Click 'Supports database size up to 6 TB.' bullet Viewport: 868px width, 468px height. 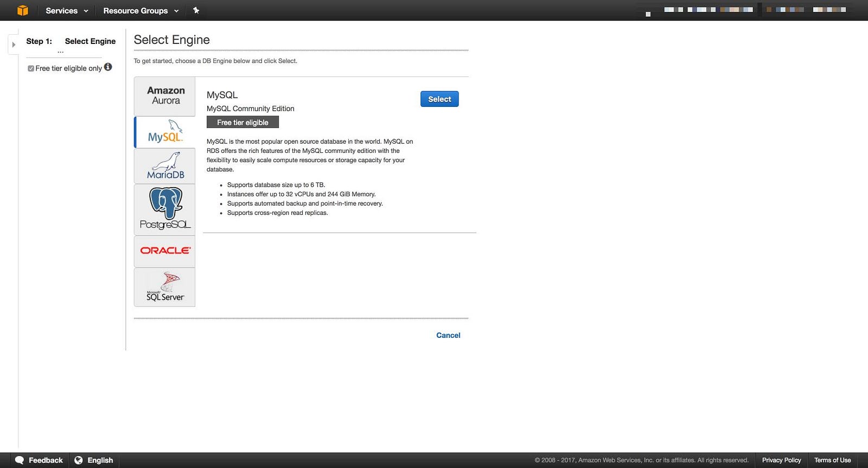tap(276, 185)
